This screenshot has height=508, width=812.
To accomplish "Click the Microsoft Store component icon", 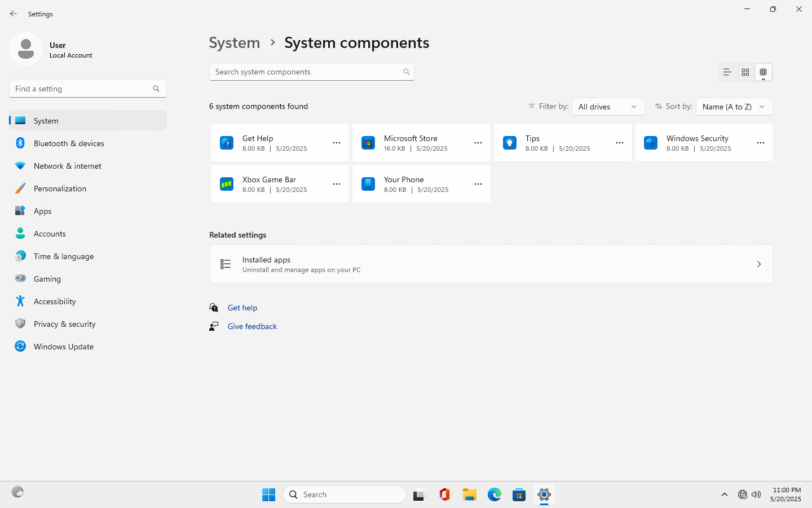I will click(x=368, y=143).
